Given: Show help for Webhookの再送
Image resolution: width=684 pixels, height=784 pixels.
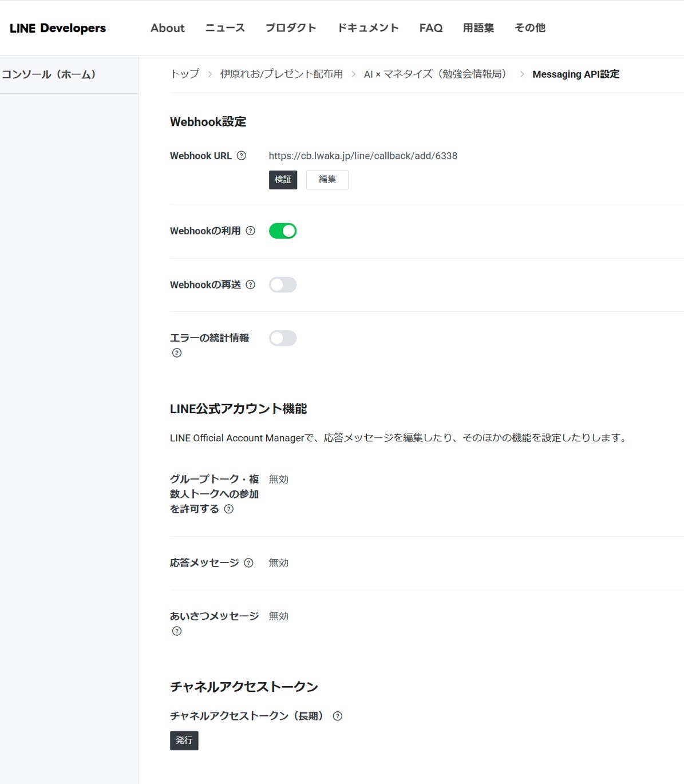Looking at the screenshot, I should (250, 284).
